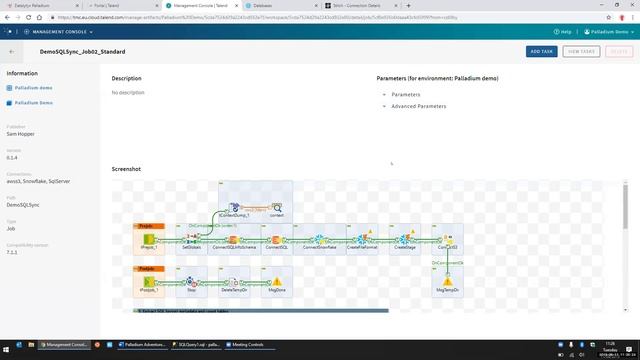
Task: Click the Prejob orange label
Action: pyautogui.click(x=149, y=226)
